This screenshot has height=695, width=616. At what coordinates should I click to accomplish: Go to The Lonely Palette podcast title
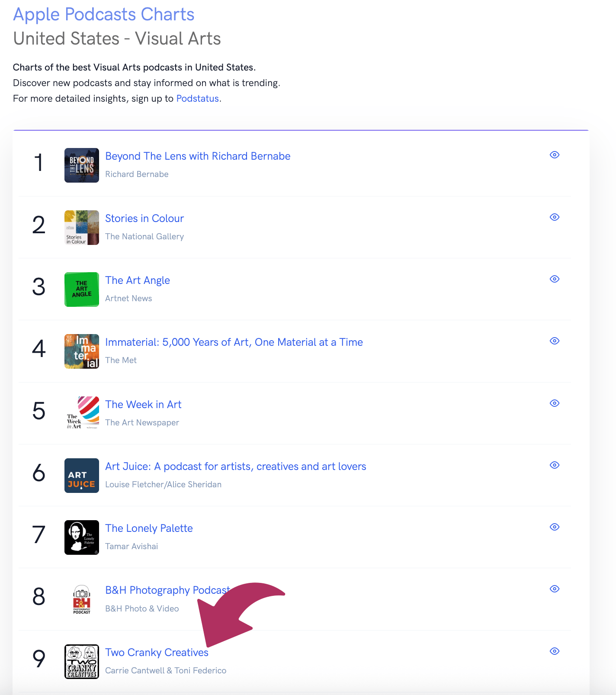149,528
